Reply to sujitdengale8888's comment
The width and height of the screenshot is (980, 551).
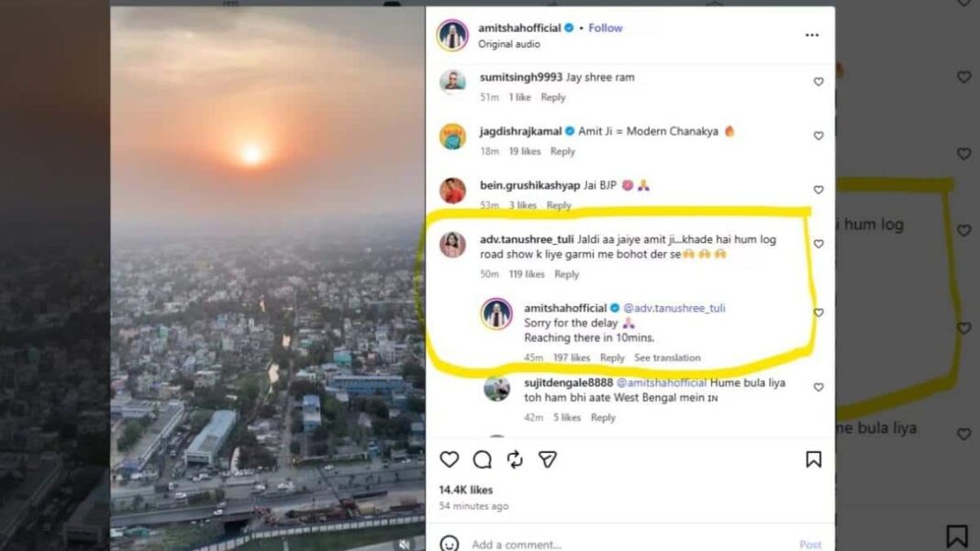tap(603, 417)
